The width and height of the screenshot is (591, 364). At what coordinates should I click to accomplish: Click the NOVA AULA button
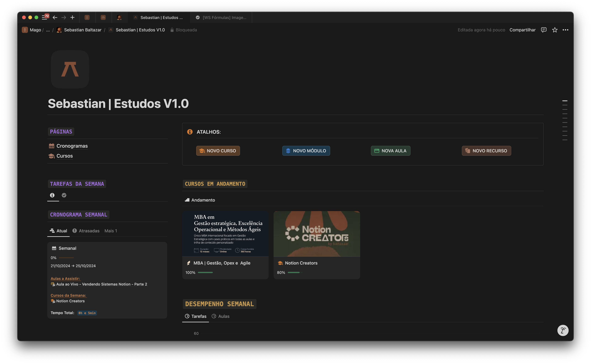click(390, 151)
